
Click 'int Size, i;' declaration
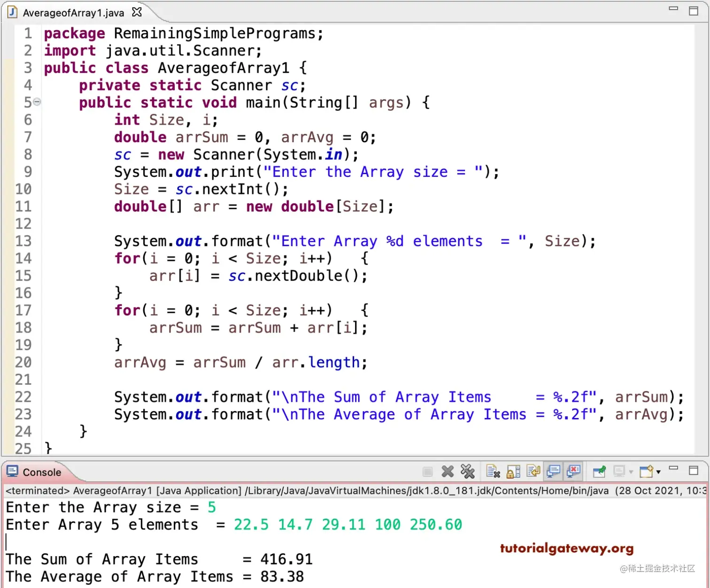[166, 120]
